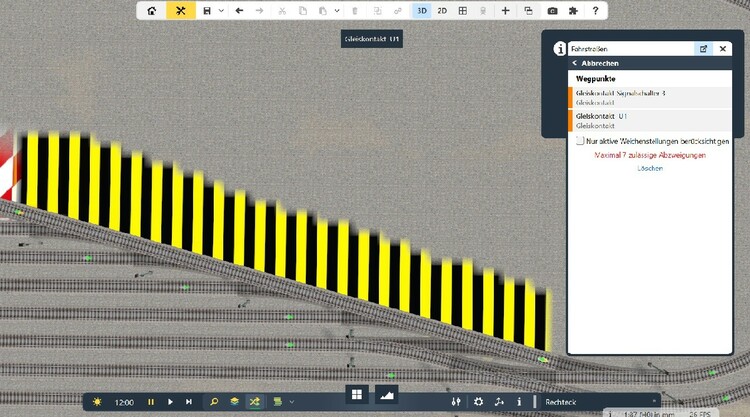750x417 pixels.
Task: Click the figure camera view icon
Action: click(x=483, y=11)
